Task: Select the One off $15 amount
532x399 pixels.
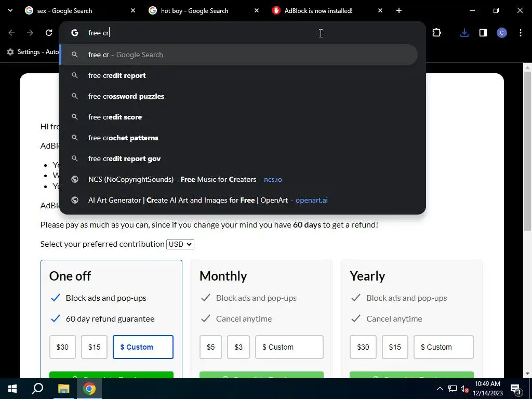Action: coord(95,347)
